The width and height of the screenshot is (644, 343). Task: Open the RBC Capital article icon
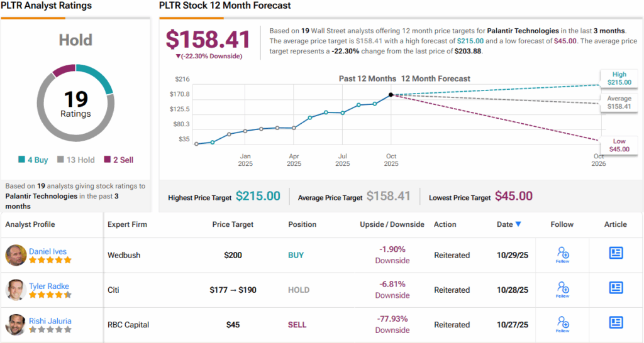pos(616,322)
